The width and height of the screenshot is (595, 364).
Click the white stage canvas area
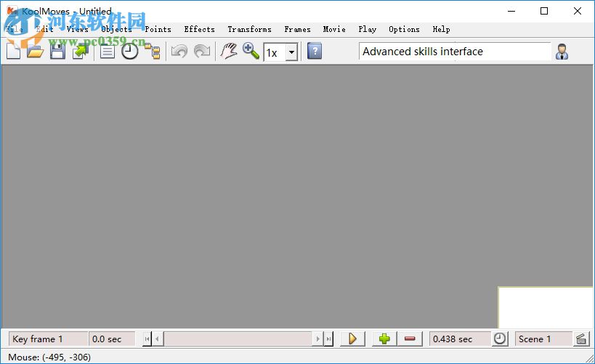point(546,307)
